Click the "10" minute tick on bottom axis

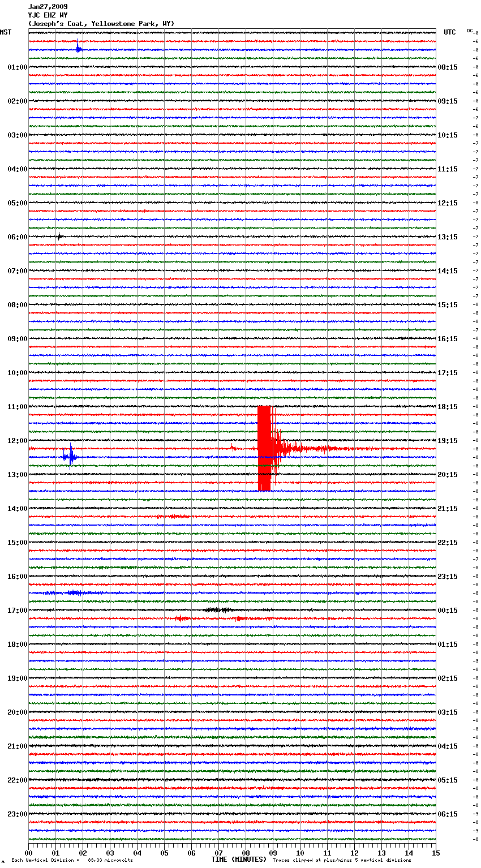300,853
